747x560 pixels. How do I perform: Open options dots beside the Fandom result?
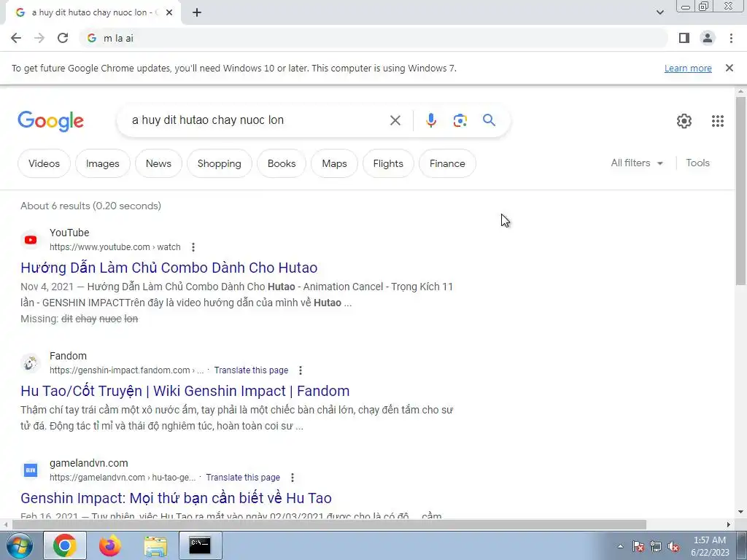pyautogui.click(x=300, y=370)
